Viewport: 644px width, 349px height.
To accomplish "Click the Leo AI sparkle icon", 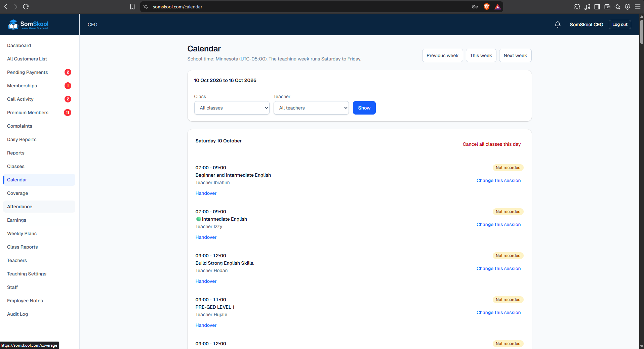I will point(617,7).
